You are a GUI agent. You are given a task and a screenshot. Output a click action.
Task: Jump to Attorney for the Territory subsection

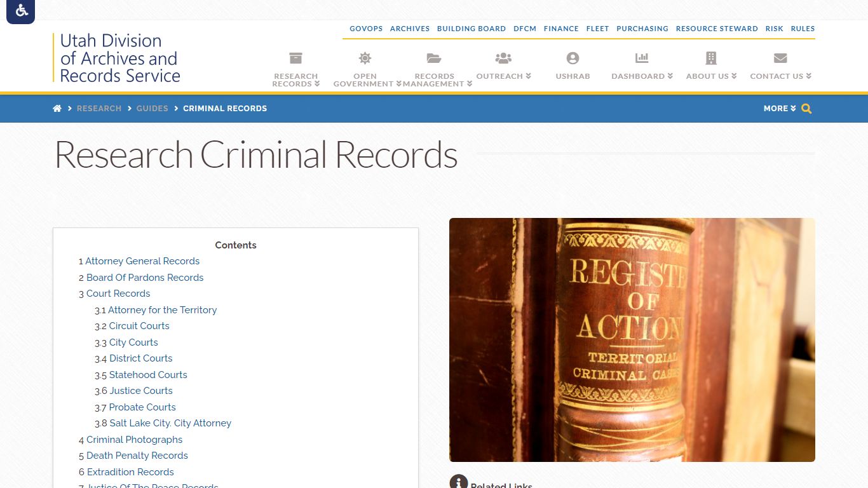163,310
